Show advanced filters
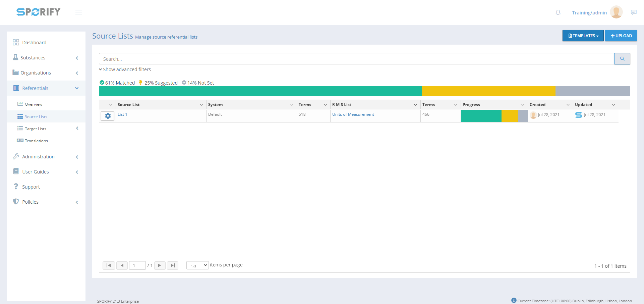 pos(125,69)
